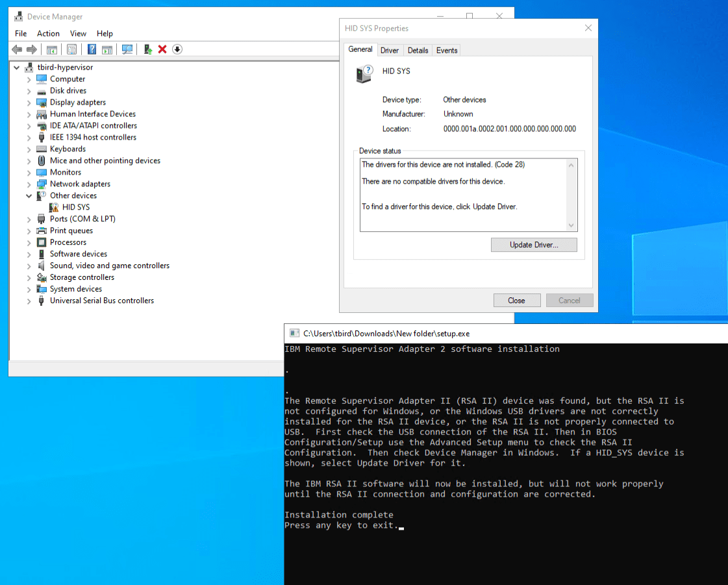
Task: Click Close button in HID SYS Properties
Action: [x=517, y=301]
